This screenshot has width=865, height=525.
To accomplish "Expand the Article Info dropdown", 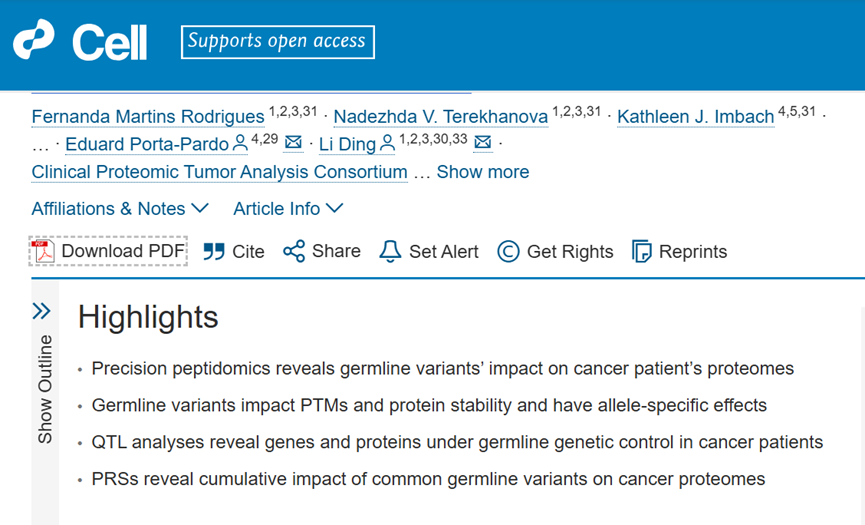I will coord(288,208).
